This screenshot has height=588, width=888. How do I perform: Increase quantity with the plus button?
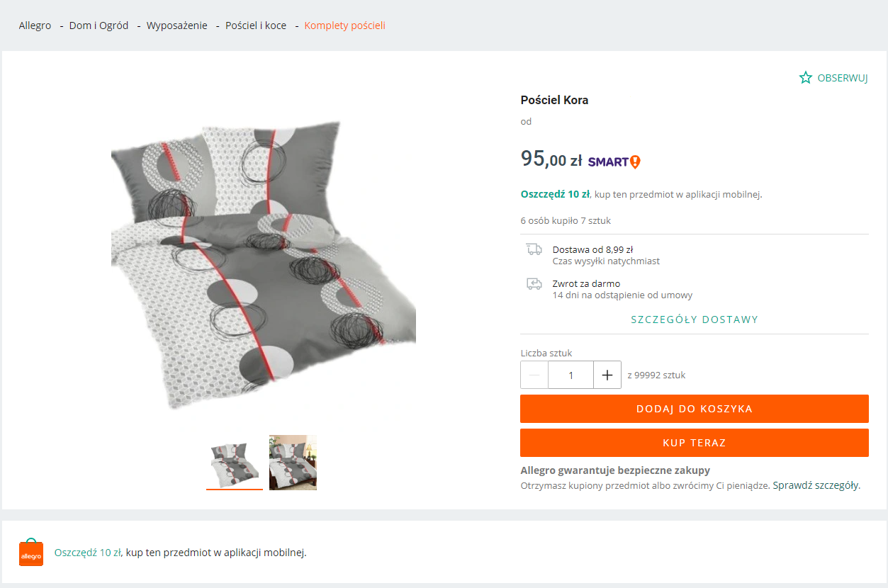pyautogui.click(x=607, y=375)
